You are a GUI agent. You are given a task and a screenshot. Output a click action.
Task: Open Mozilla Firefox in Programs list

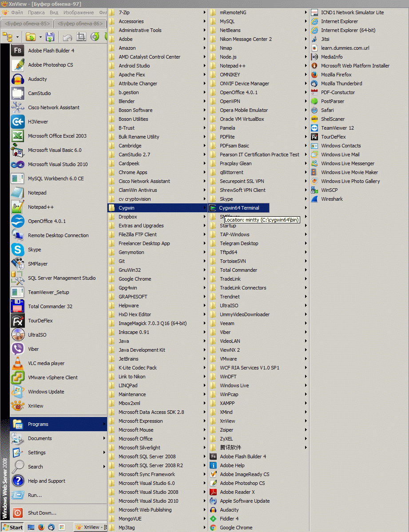(359, 75)
